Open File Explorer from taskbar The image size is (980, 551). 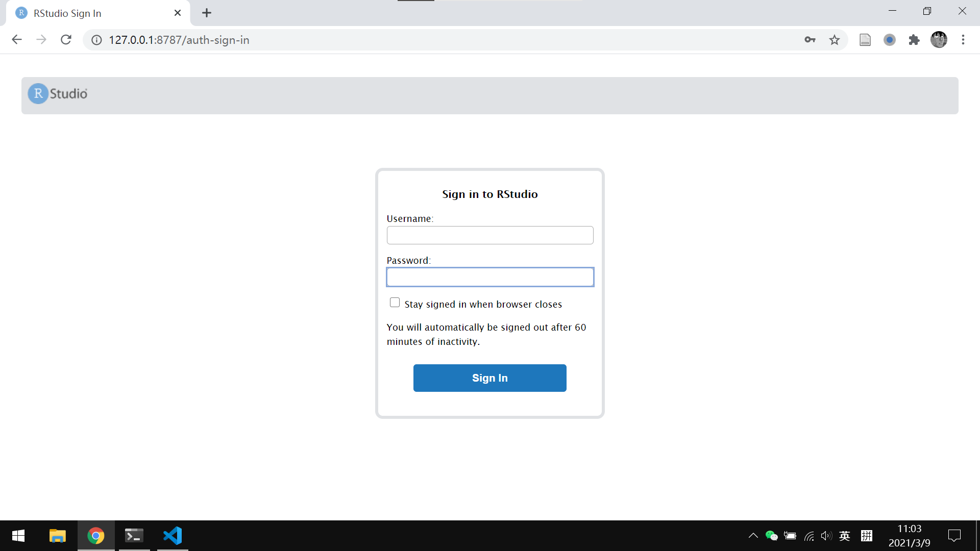[57, 536]
